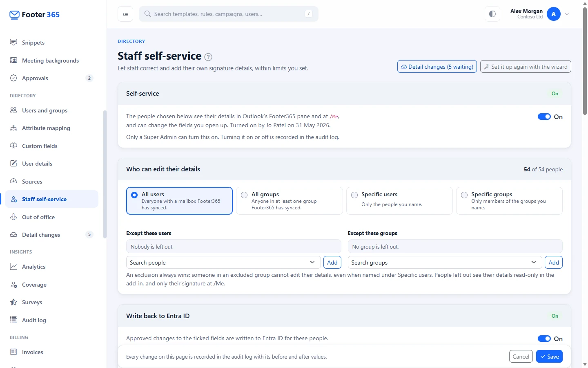This screenshot has height=368, width=588.
Task: Open Invoices in the sidebar
Action: (52, 352)
